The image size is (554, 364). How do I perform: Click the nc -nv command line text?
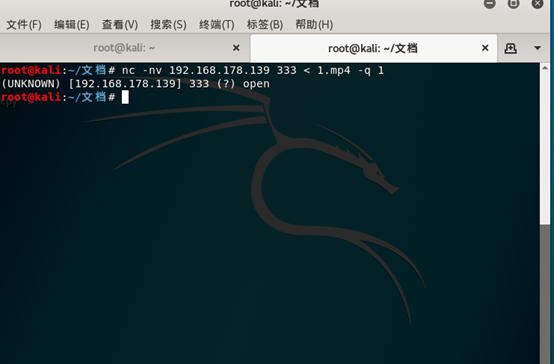[253, 70]
